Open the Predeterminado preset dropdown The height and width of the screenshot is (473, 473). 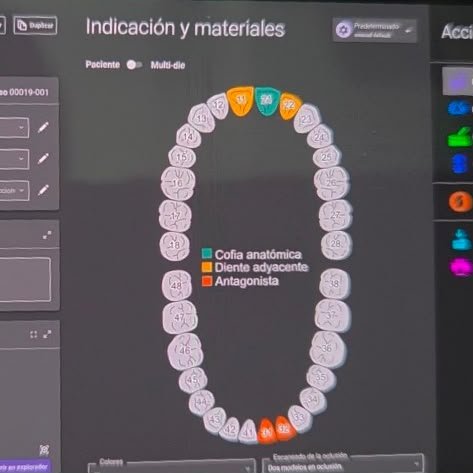[x=375, y=30]
